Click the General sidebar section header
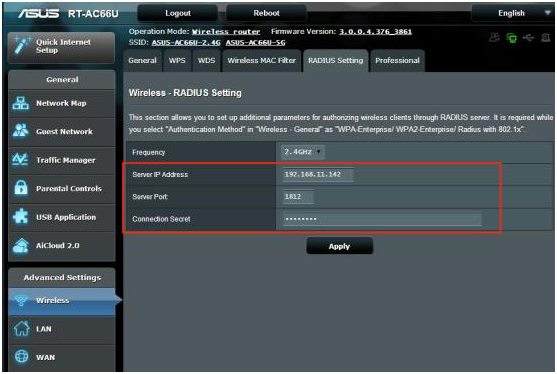This screenshot has height=374, width=557. pos(62,80)
